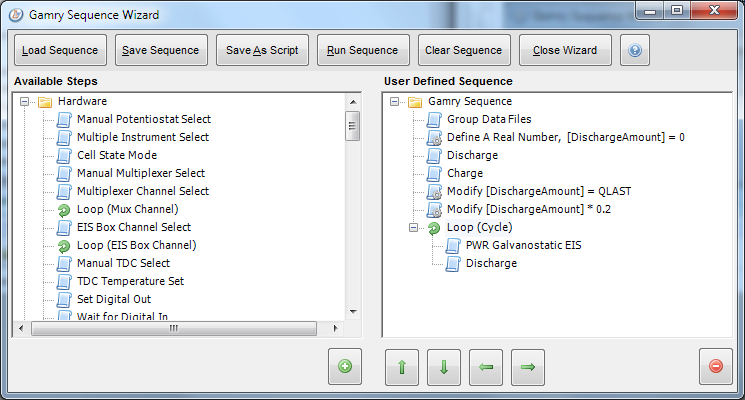
Task: Click the Loop (Cycle) green loop icon
Action: tap(434, 228)
